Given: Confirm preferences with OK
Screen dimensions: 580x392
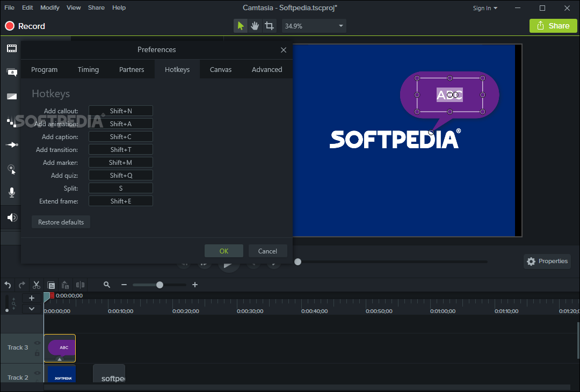Looking at the screenshot, I should pos(224,251).
